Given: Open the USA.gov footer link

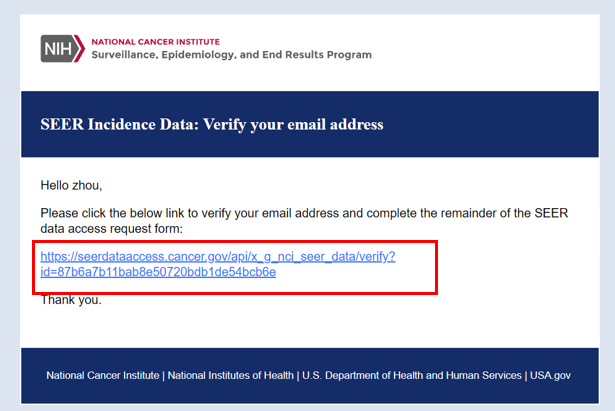Looking at the screenshot, I should 550,375.
